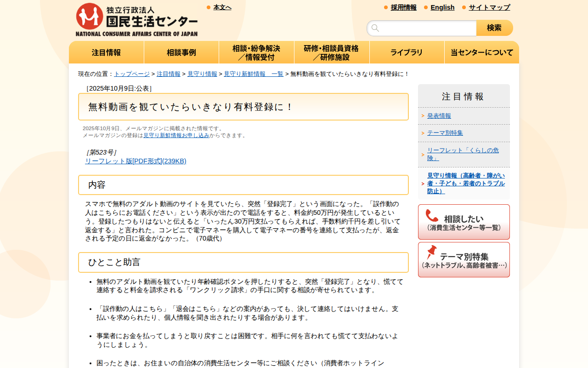Click the magnifying glass icon in the search box
This screenshot has width=588, height=368.
(x=375, y=28)
